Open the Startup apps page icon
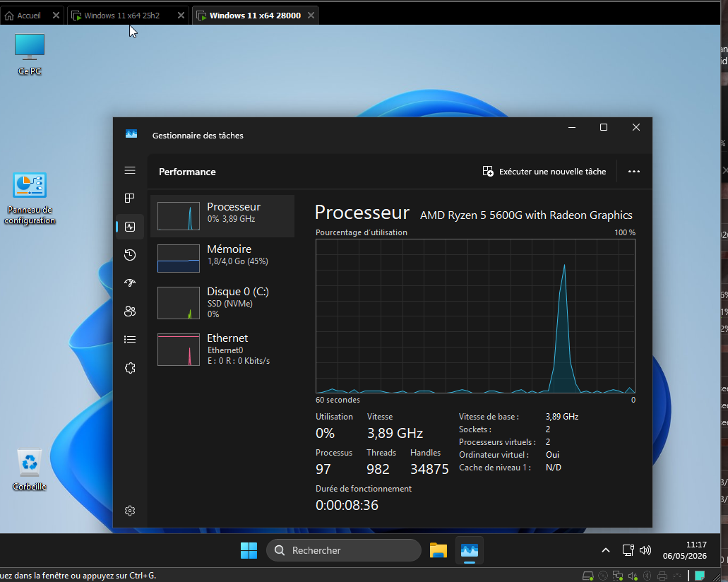The height and width of the screenshot is (582, 728). [130, 283]
